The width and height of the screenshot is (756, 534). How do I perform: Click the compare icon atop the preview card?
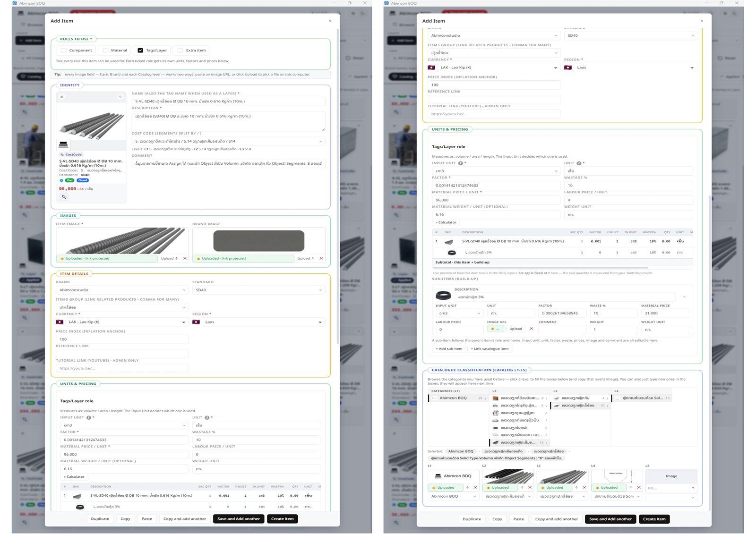coord(62,97)
